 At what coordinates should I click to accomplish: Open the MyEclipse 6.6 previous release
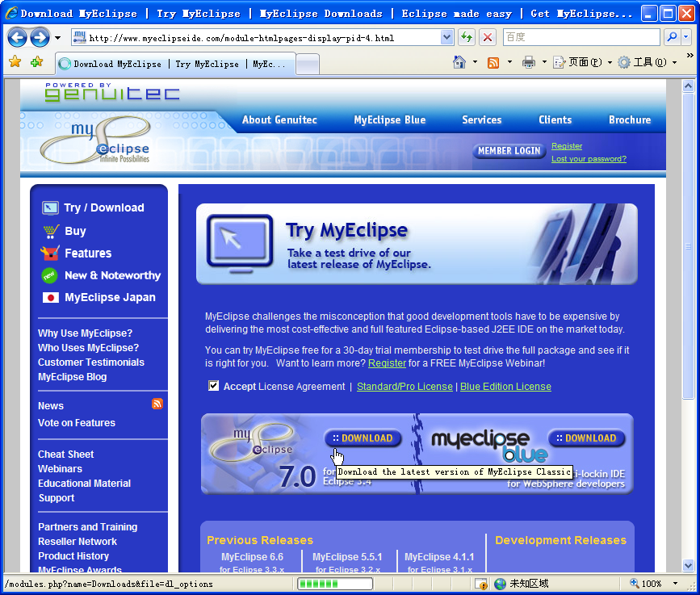point(252,557)
